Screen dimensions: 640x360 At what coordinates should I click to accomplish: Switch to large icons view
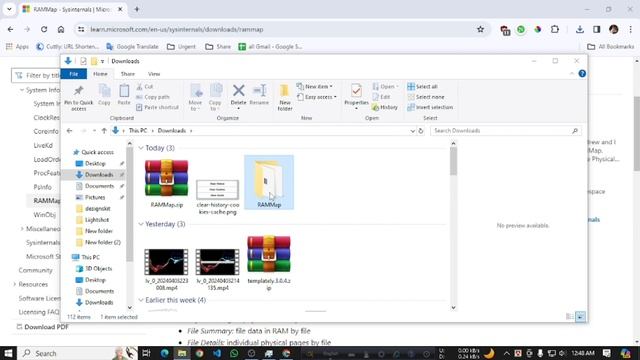click(x=580, y=317)
